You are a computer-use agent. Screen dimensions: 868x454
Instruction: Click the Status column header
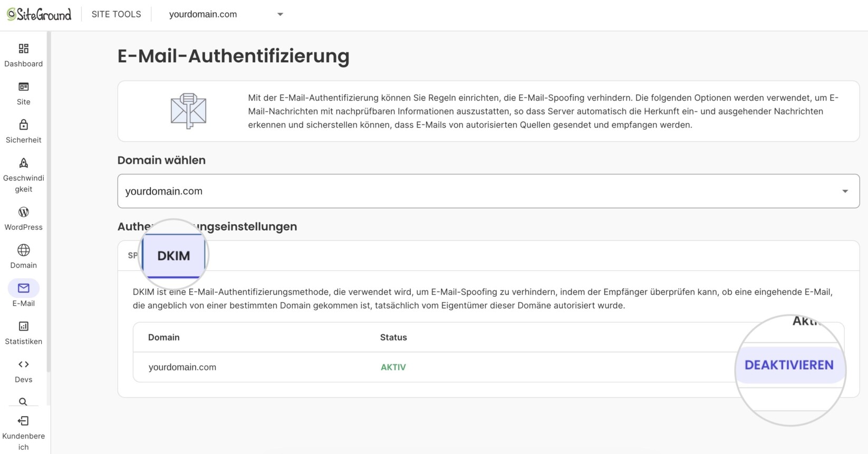[393, 337]
